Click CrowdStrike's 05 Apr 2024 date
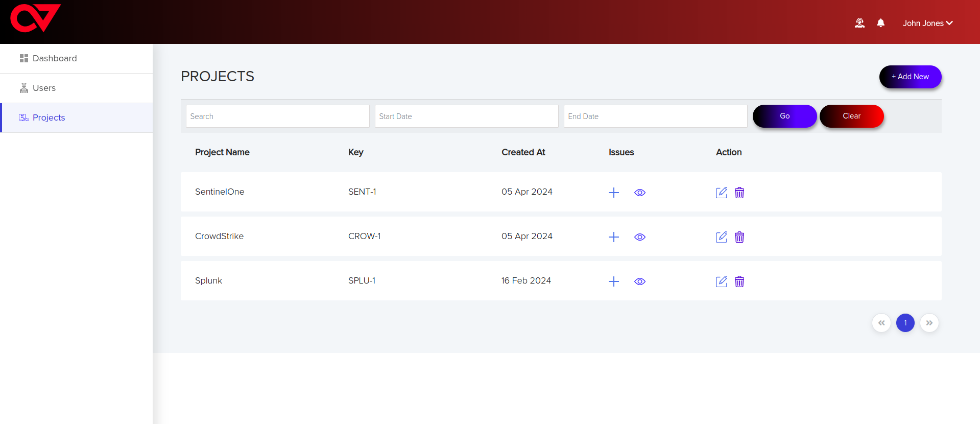Screen dimensions: 980x424 coord(527,236)
